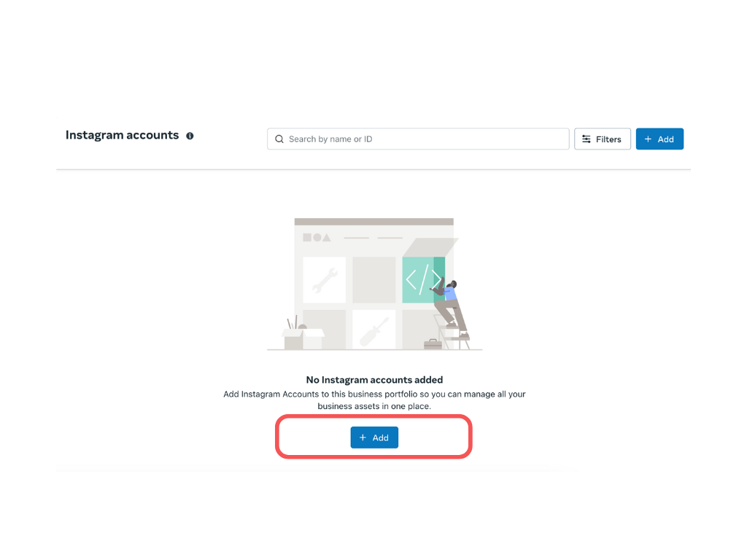This screenshot has height=560, width=747.
Task: Click the plus icon in top-right Add button
Action: coord(648,139)
